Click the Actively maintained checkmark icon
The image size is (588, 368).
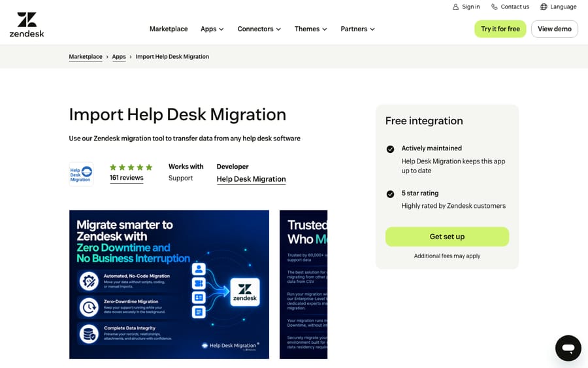pyautogui.click(x=391, y=149)
